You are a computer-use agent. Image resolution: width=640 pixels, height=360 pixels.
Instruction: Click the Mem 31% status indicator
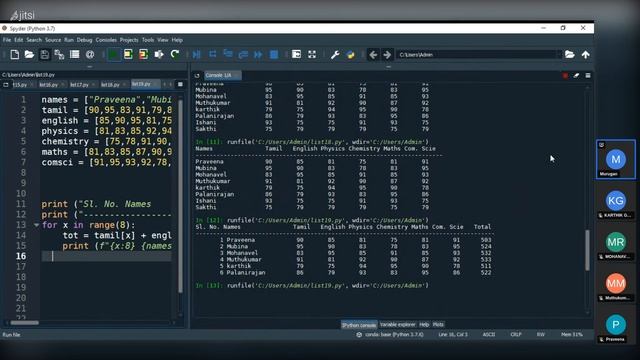coord(571,334)
